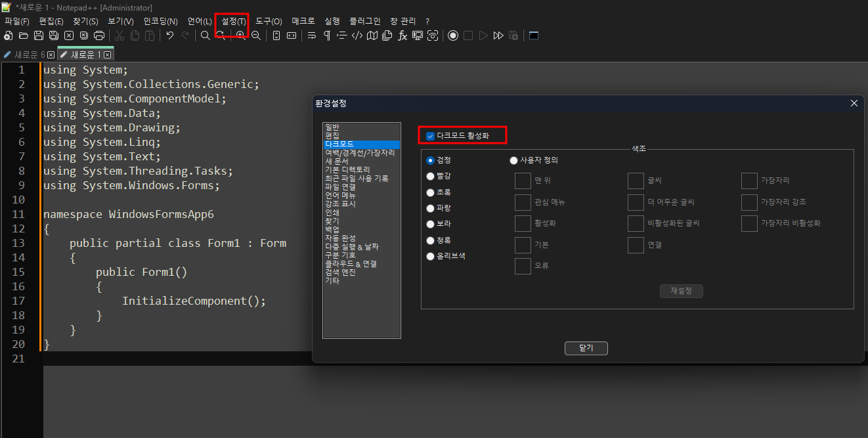Create a new file via toolbar icon
The width and height of the screenshot is (868, 438).
tap(9, 35)
